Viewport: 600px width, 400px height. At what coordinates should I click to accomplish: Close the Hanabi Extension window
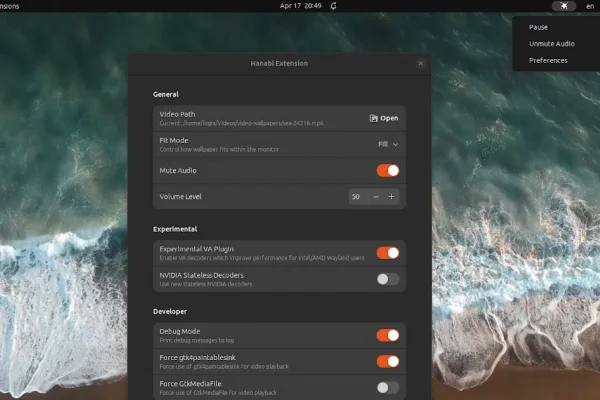tap(421, 64)
